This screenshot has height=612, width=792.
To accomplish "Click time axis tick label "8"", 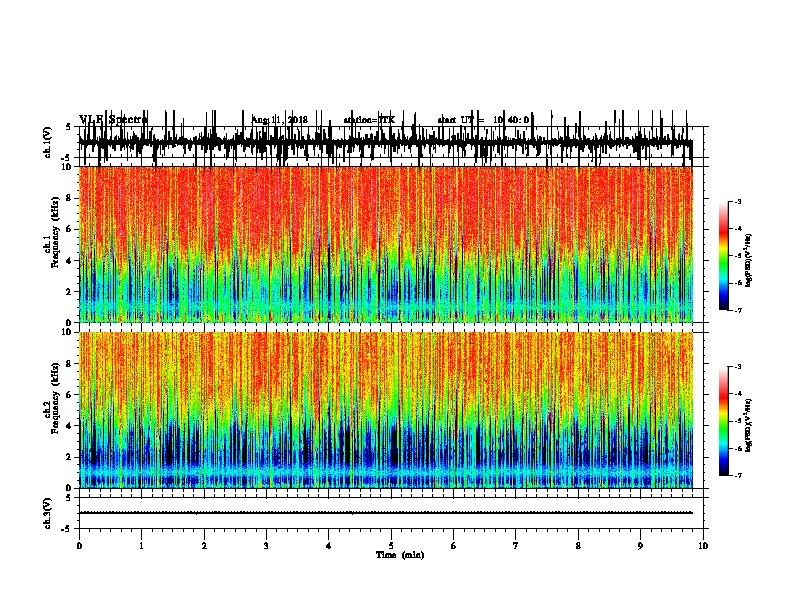I will [578, 546].
